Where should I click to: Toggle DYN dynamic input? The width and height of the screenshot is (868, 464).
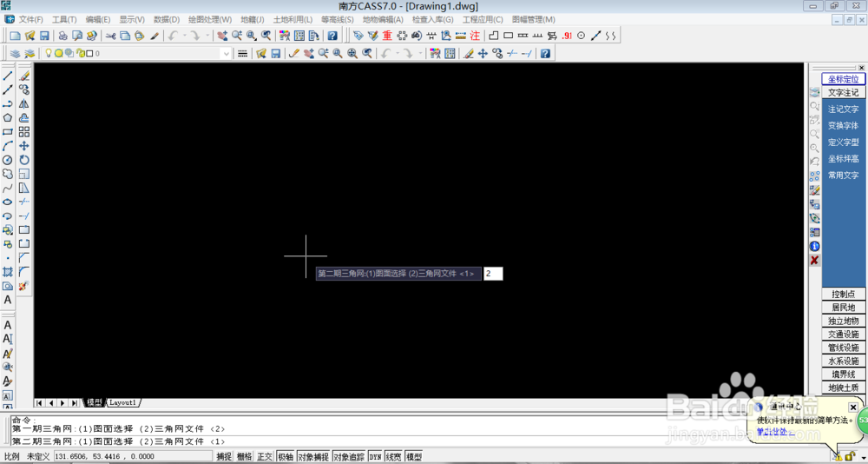click(375, 457)
